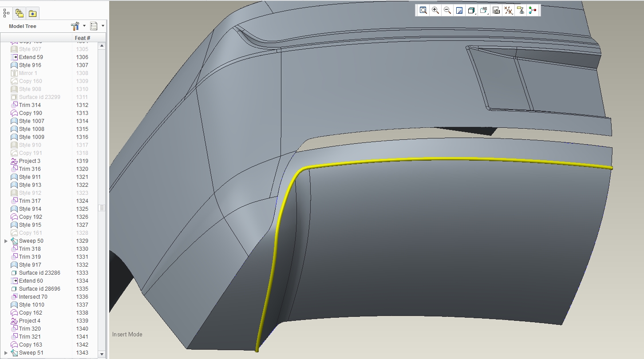The width and height of the screenshot is (644, 359).
Task: Pick the highlighted yellow curve on model
Action: tap(444, 159)
